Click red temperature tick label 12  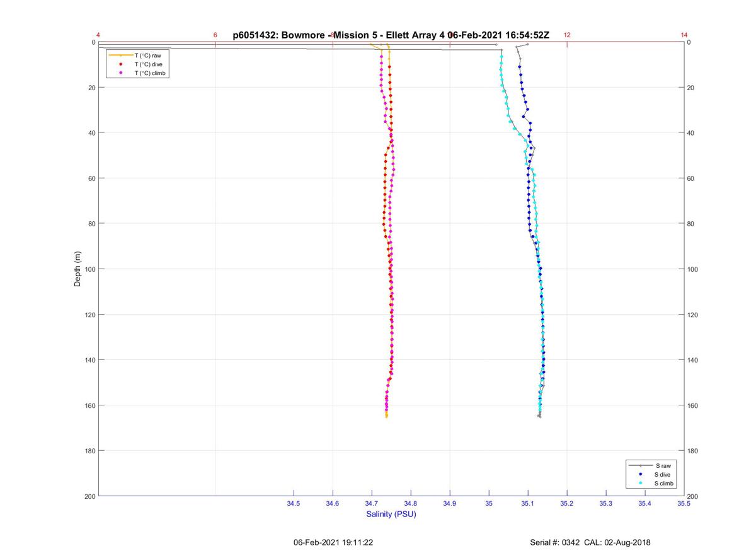click(567, 35)
